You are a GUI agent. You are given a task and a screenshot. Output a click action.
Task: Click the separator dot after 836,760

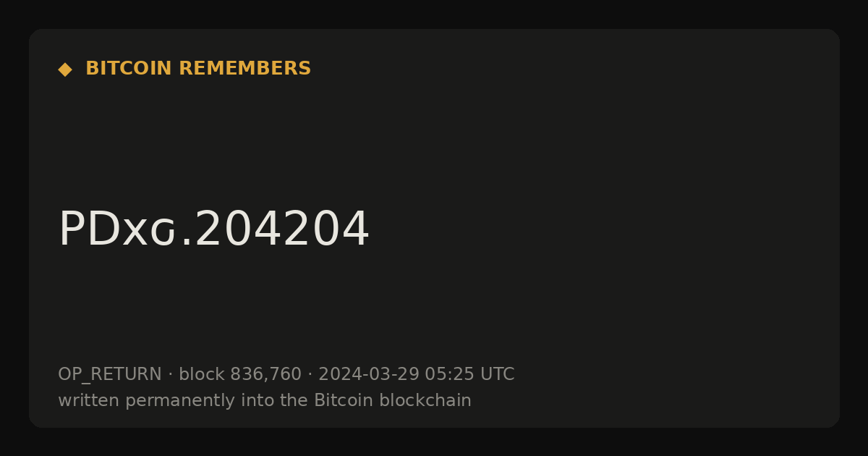coord(310,375)
